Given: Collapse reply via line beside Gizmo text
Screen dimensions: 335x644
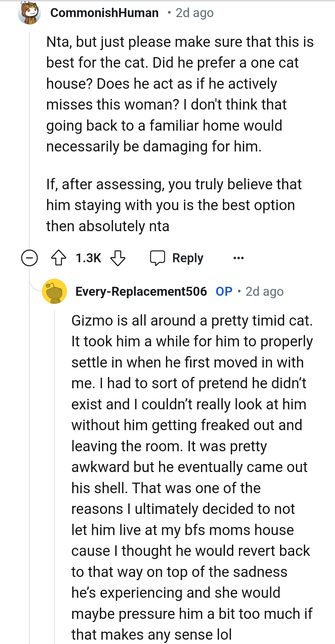Looking at the screenshot, I should (55, 466).
